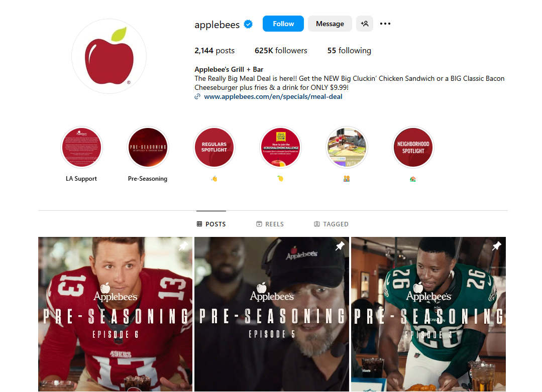
Task: Open the highlight showing a dining table
Action: point(347,147)
